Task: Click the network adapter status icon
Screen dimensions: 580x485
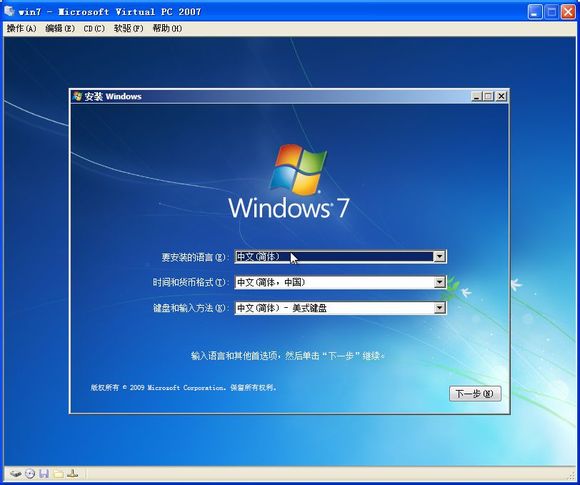Action: [x=73, y=473]
